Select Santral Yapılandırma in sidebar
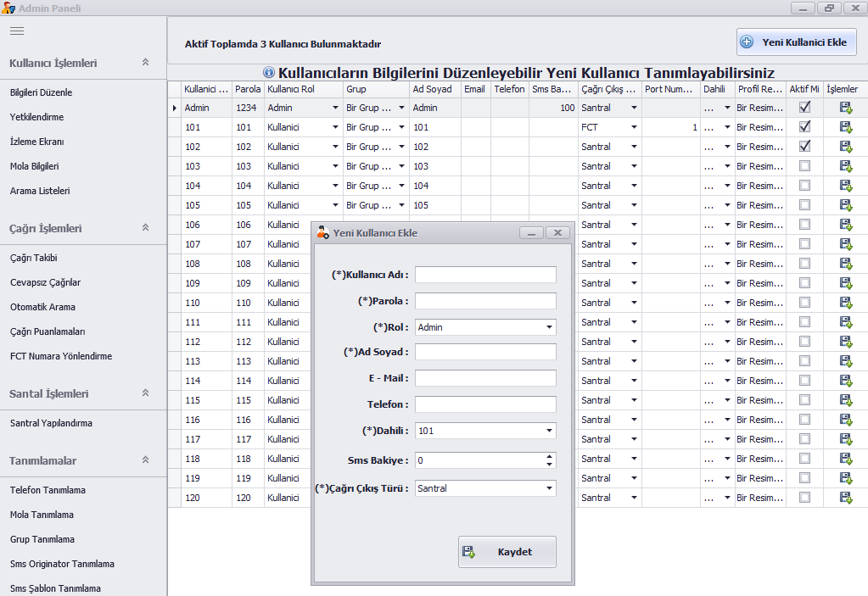The height and width of the screenshot is (596, 868). click(x=51, y=423)
